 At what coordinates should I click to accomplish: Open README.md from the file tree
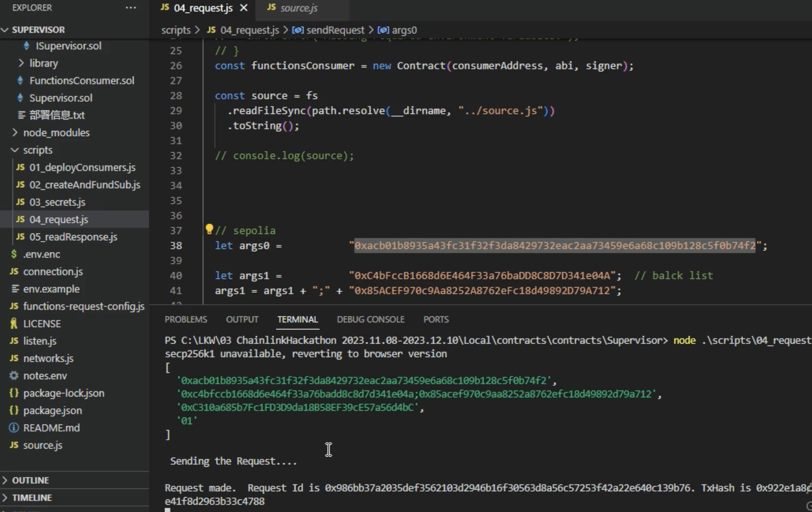(x=51, y=428)
